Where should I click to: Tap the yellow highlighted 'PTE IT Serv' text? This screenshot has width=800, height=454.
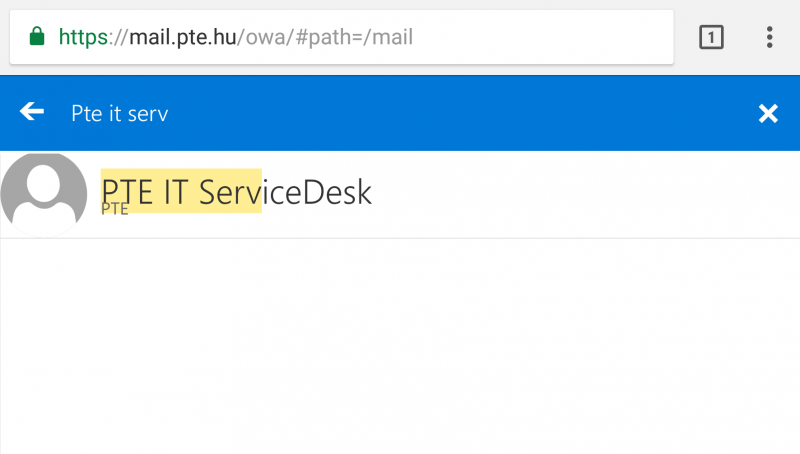[181, 191]
